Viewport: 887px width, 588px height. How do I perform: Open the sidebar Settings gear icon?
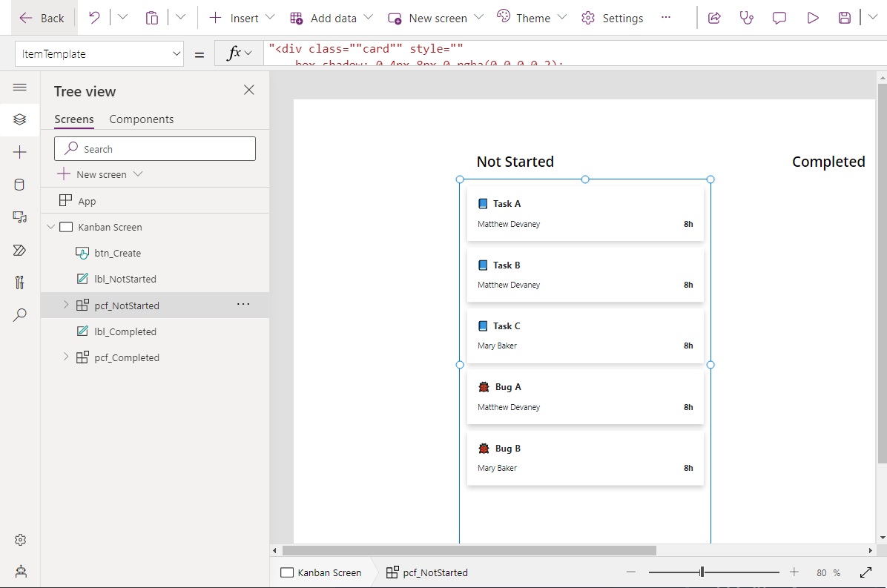coord(20,540)
